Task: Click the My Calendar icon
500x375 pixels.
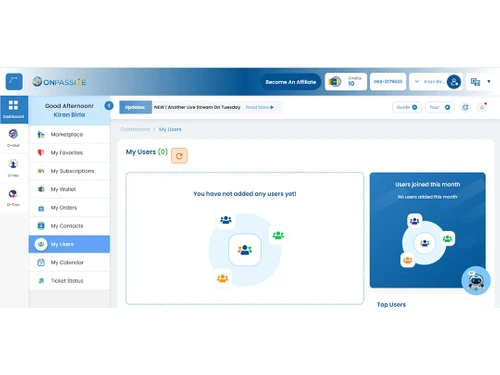Action: point(41,262)
